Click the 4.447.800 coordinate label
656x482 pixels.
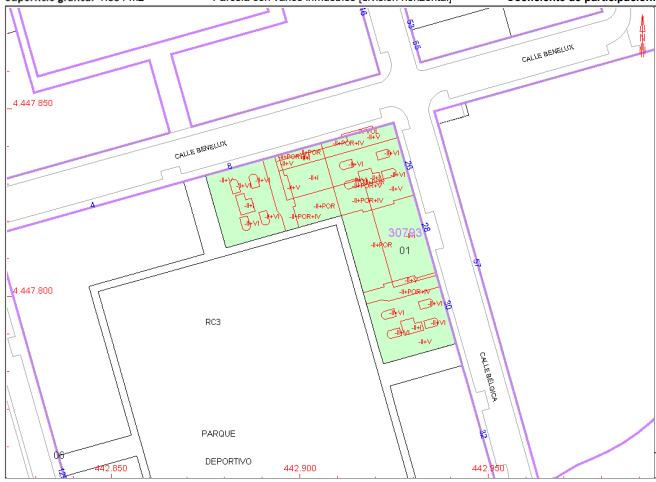[x=32, y=290]
